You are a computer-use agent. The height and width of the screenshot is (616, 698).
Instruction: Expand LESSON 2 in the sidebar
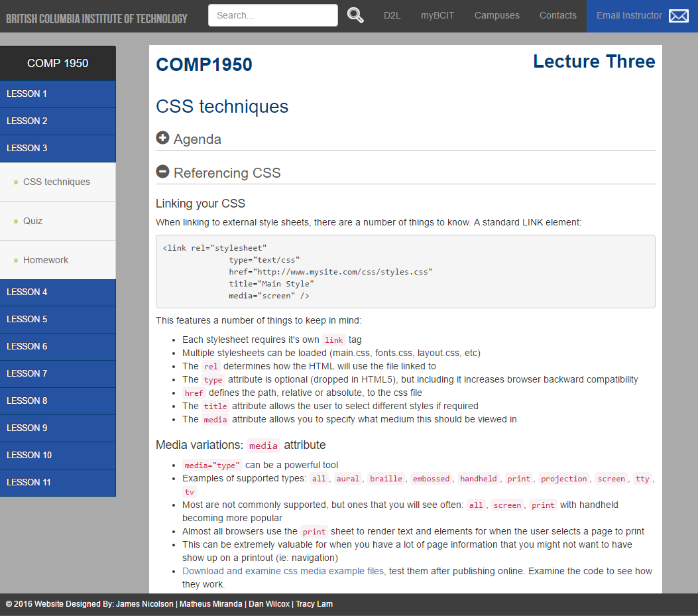tap(58, 121)
